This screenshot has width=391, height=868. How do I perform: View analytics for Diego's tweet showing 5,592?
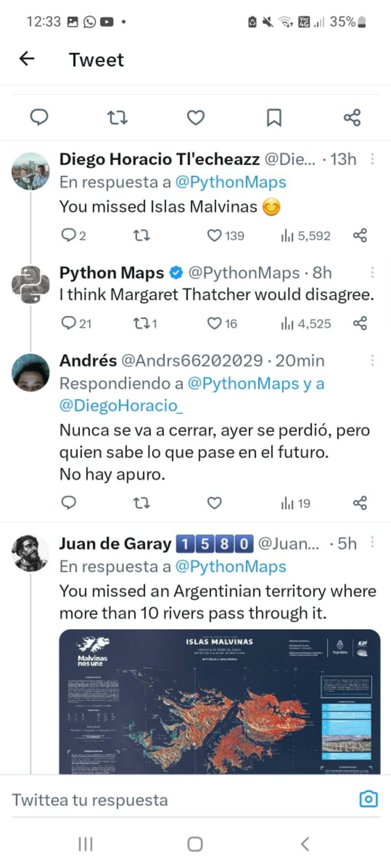[306, 236]
